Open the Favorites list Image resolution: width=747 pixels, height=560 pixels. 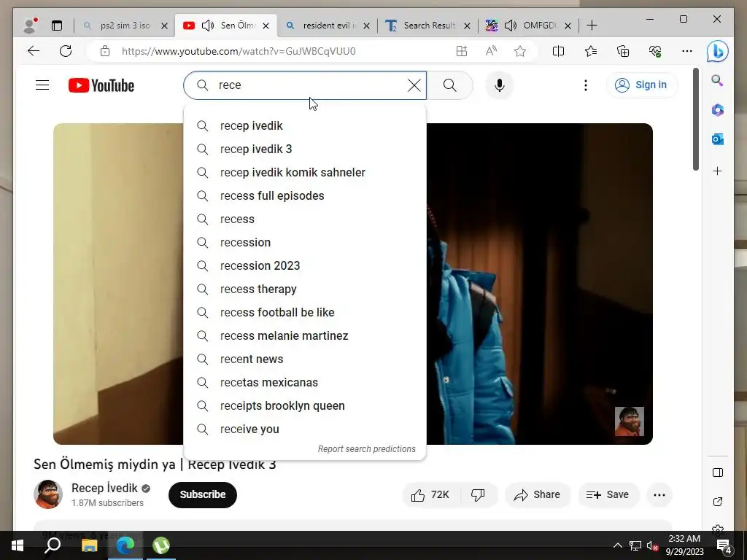pos(591,51)
